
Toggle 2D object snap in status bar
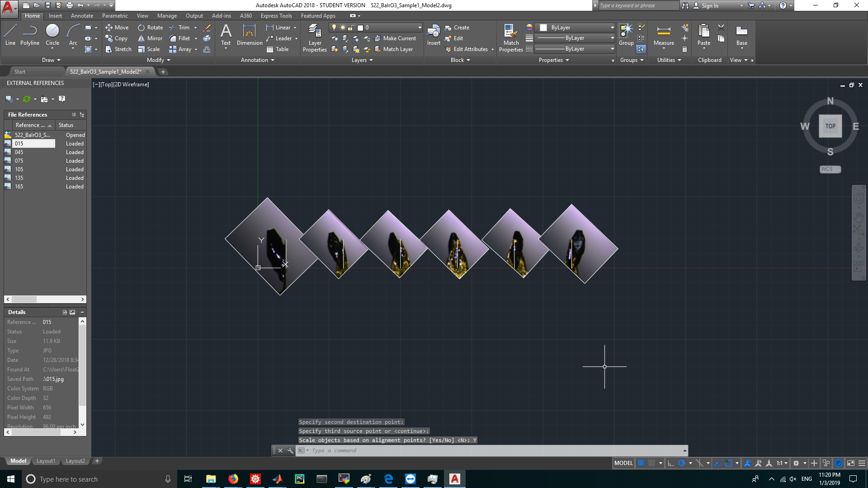tap(729, 463)
